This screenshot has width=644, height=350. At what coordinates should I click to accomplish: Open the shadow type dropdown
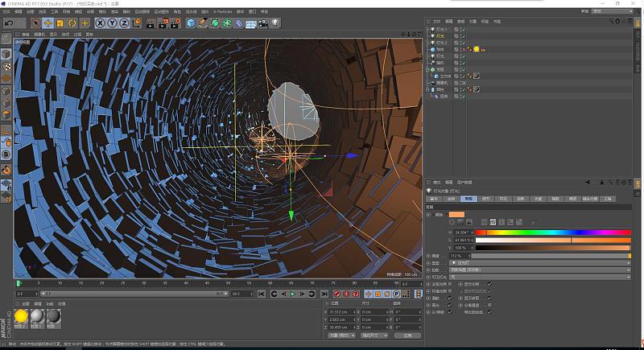click(539, 270)
